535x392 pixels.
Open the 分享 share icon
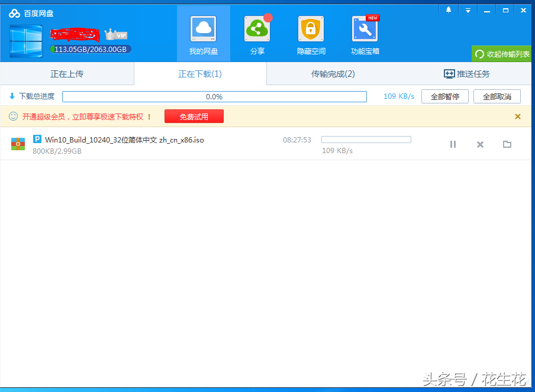click(x=257, y=29)
